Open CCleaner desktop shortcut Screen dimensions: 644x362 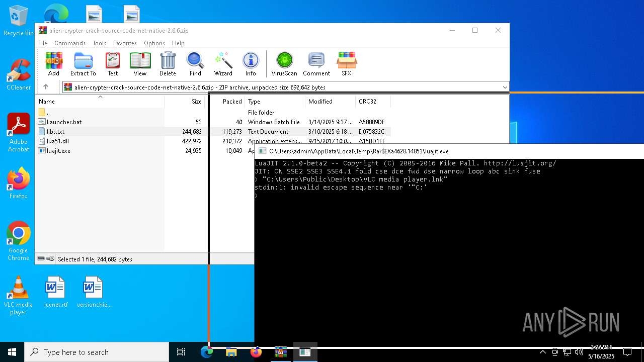pyautogui.click(x=18, y=75)
